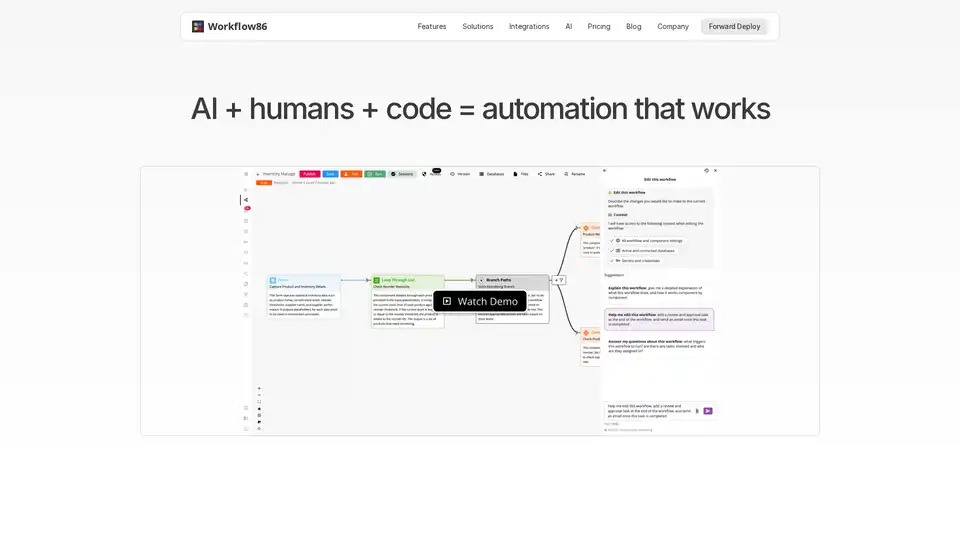960x540 pixels.
Task: Select the Help me edit this workflow suggestion
Action: (658, 319)
